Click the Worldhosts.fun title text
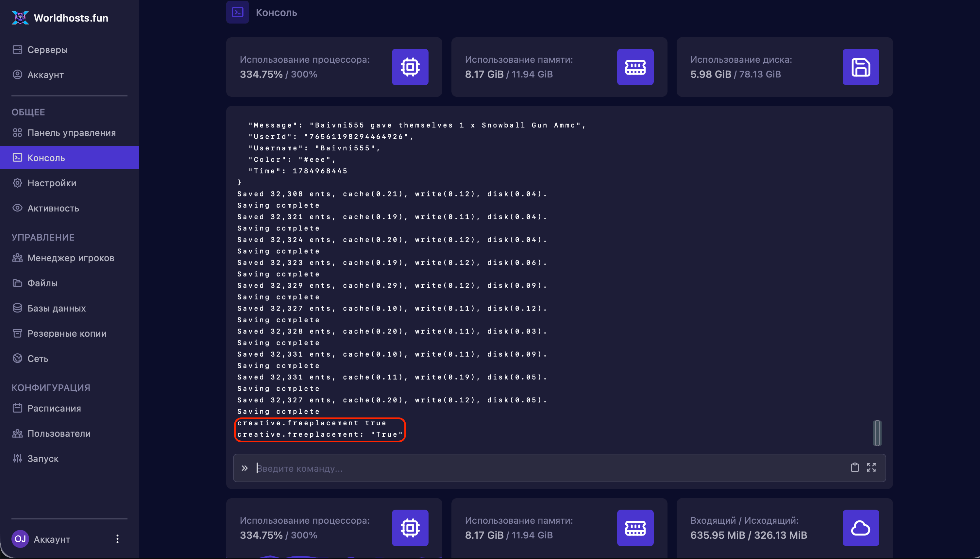 [71, 18]
